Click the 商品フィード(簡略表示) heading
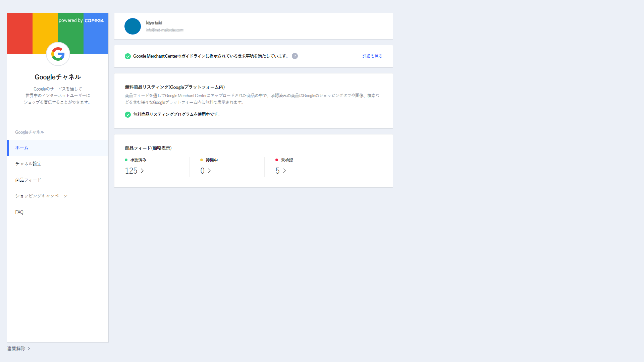This screenshot has height=362, width=644. 148,148
